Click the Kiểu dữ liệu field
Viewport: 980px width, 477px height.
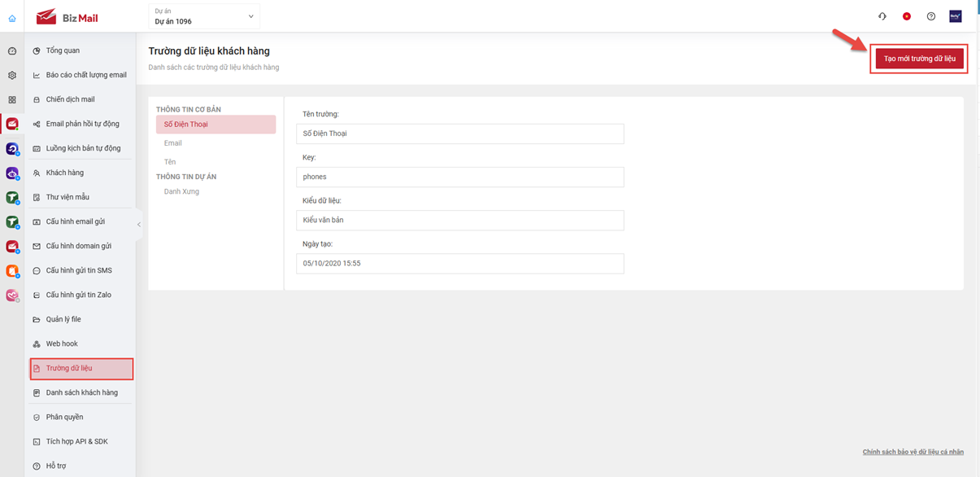pyautogui.click(x=460, y=220)
